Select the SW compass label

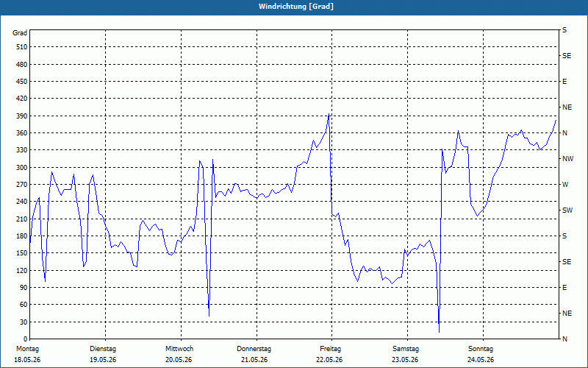coord(567,210)
